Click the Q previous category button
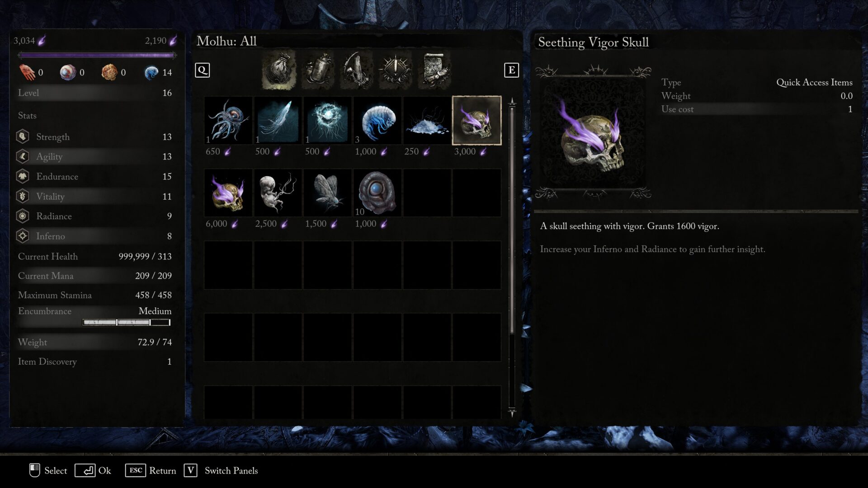 (x=202, y=70)
